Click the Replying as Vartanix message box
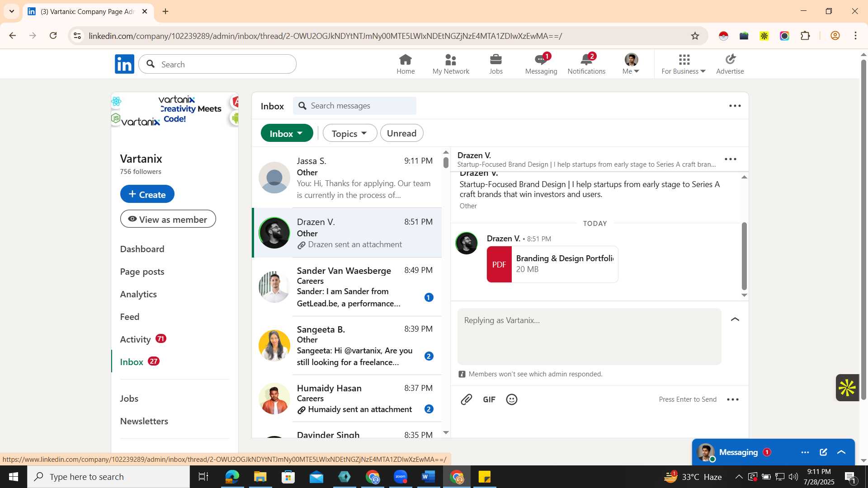 tap(589, 337)
